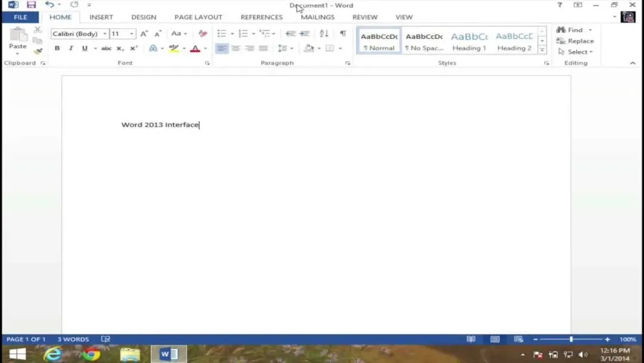Click the Align Right icon
This screenshot has width=644, height=363.
(x=249, y=48)
